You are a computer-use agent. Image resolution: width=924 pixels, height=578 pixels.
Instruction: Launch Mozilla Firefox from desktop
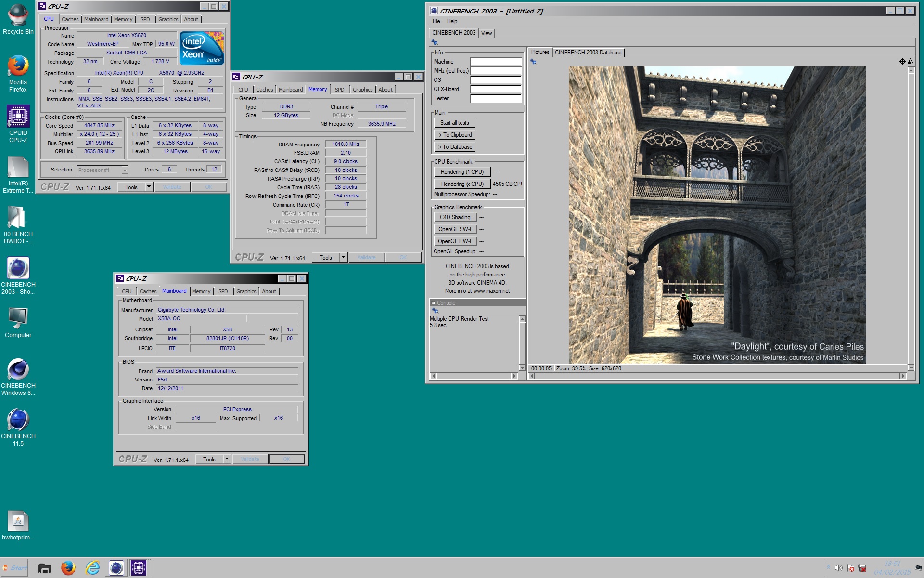coord(18,73)
